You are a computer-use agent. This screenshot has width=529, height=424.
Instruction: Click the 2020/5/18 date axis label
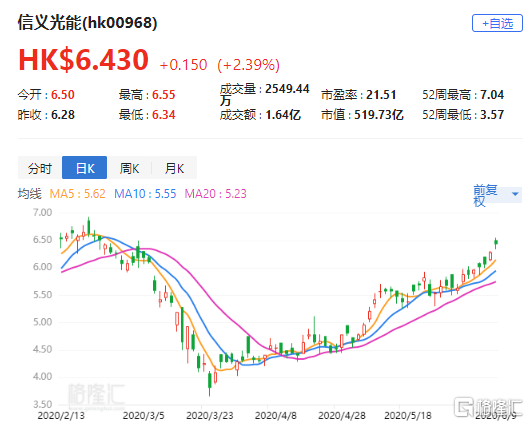[x=408, y=416]
